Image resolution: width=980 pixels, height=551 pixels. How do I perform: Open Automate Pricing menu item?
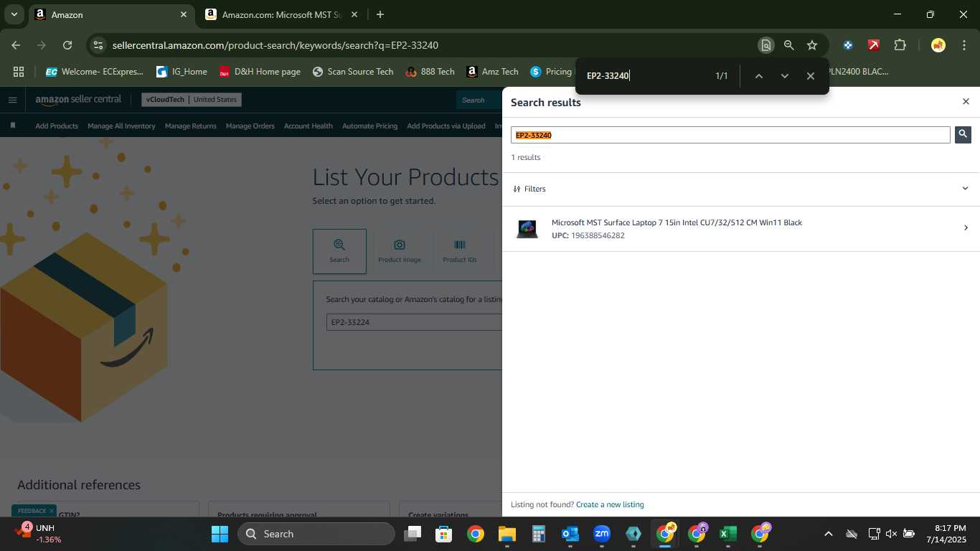pyautogui.click(x=369, y=126)
